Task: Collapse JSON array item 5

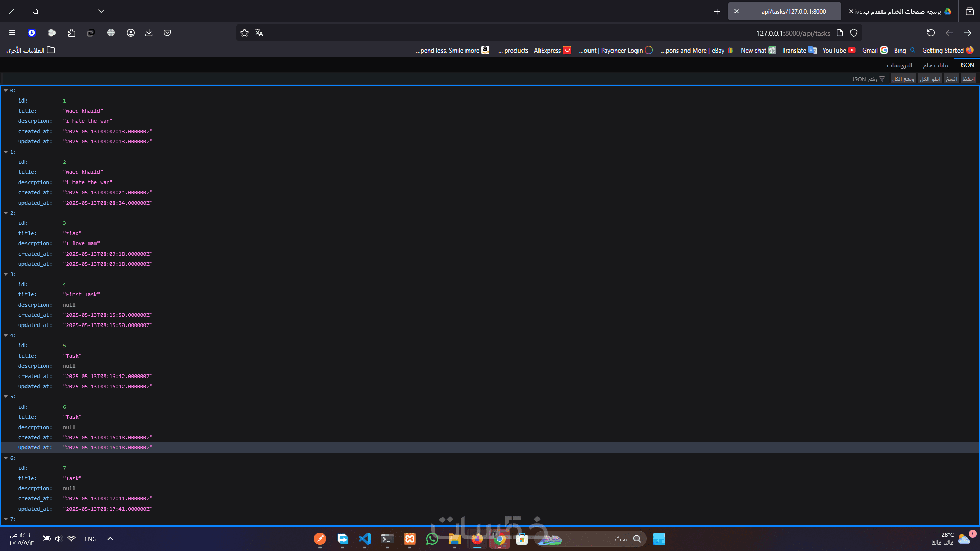Action: tap(6, 397)
